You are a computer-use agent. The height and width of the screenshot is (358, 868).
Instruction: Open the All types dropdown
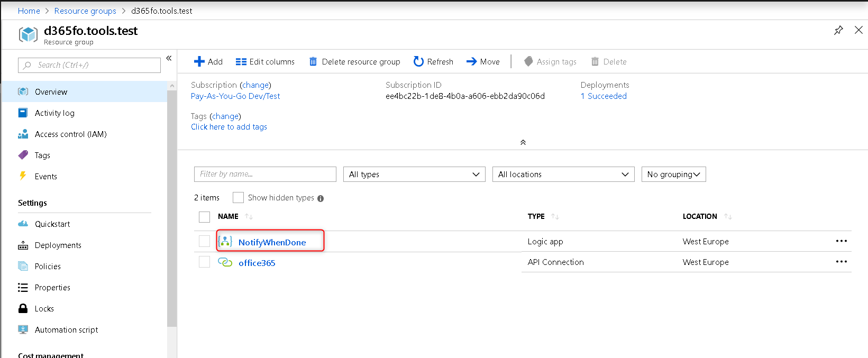coord(414,175)
